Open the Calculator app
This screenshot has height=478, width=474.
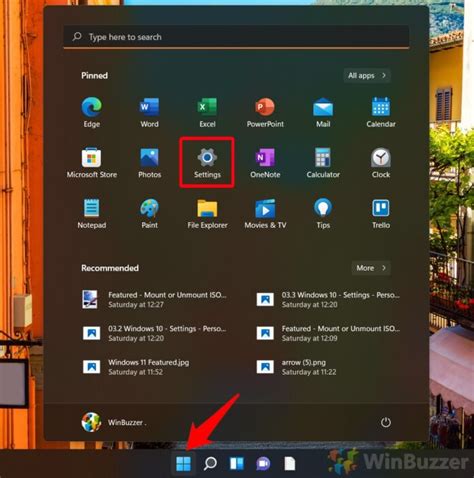pyautogui.click(x=323, y=163)
